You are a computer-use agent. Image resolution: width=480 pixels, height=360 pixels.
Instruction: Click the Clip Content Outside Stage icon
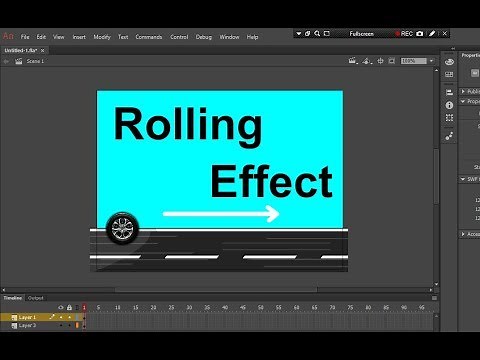point(392,61)
